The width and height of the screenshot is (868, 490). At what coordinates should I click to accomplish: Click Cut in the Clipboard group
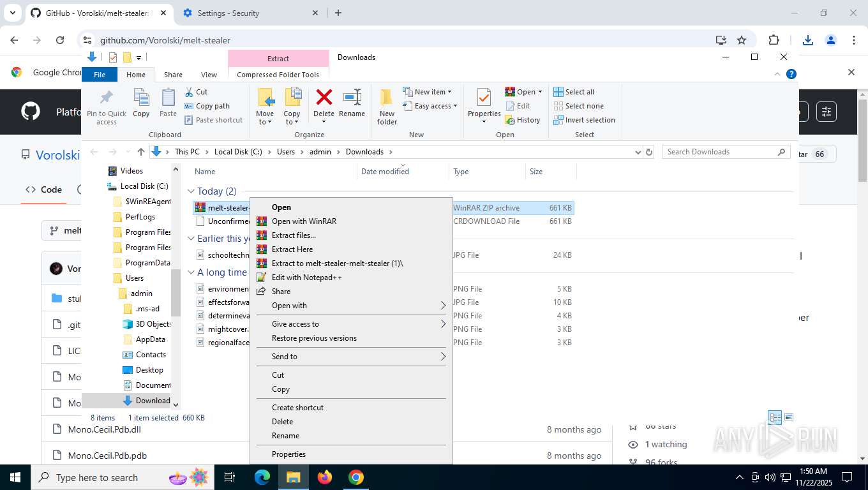[196, 92]
